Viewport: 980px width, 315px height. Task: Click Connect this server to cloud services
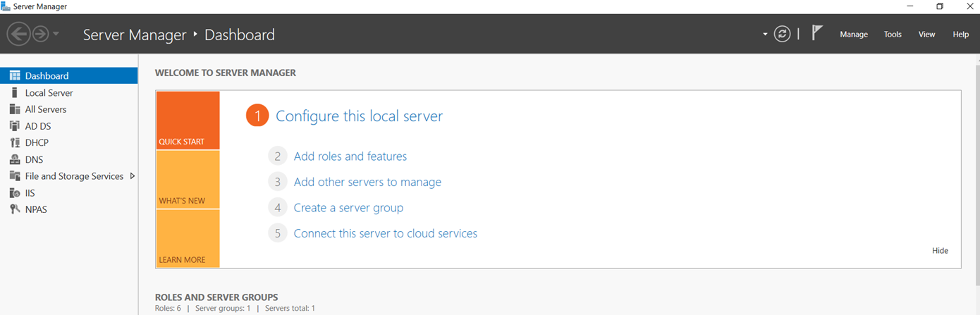(386, 233)
